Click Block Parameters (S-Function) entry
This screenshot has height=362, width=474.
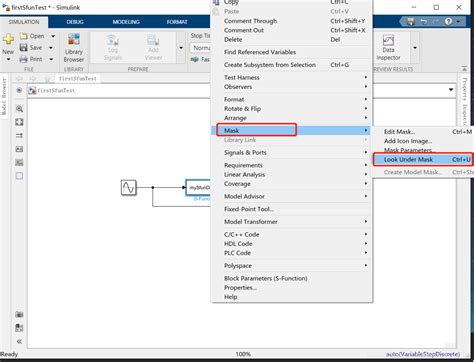[x=265, y=278]
